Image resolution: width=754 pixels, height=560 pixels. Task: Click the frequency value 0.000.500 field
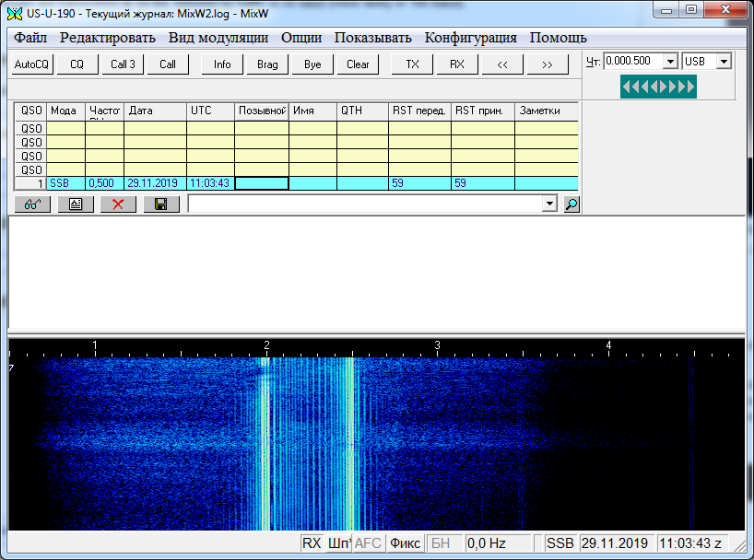pos(633,61)
